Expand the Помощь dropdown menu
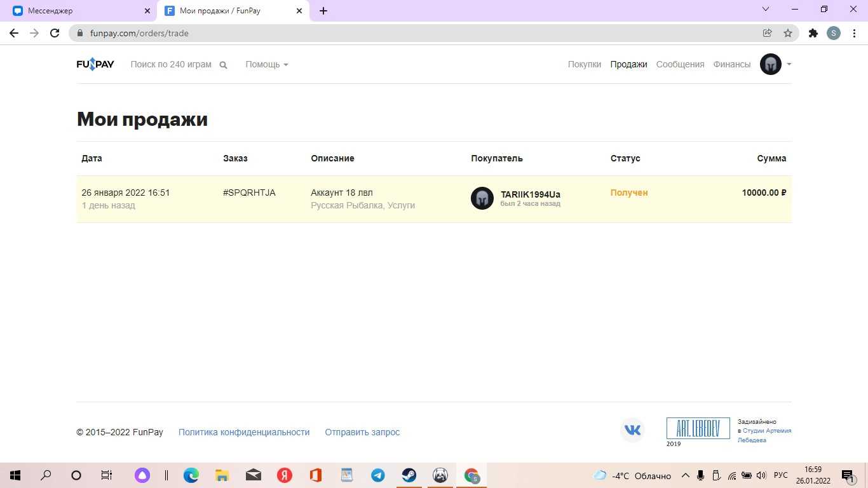The height and width of the screenshot is (488, 868). click(267, 64)
